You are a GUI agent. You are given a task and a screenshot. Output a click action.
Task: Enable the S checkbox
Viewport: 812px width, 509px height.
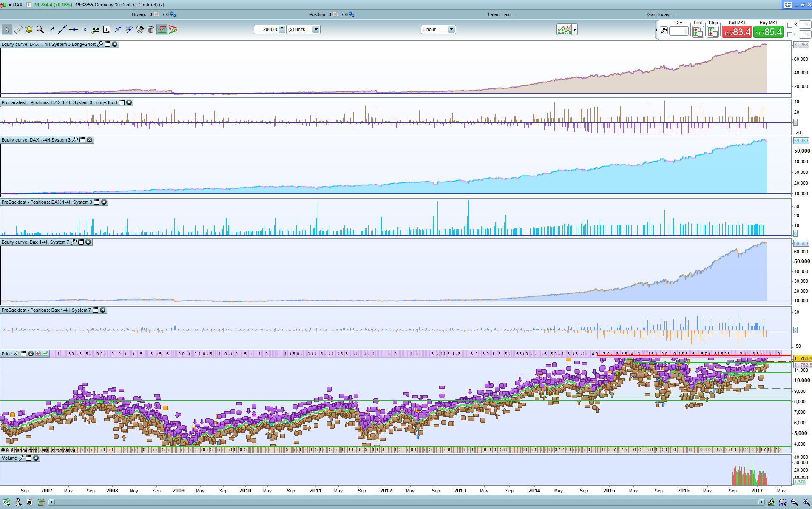790,25
